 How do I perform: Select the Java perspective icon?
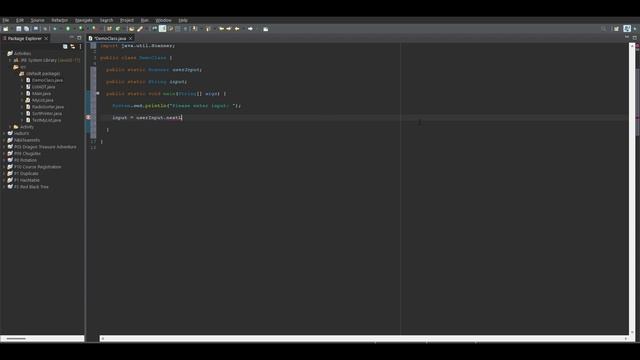pos(627,29)
